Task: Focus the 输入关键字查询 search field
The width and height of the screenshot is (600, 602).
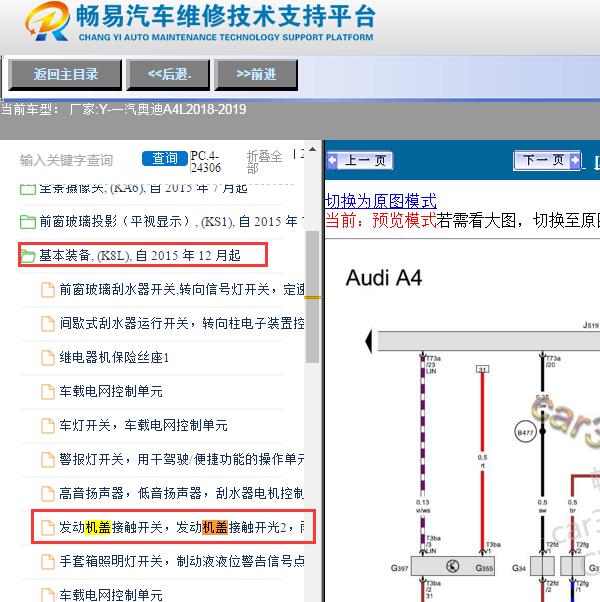Action: click(66, 160)
